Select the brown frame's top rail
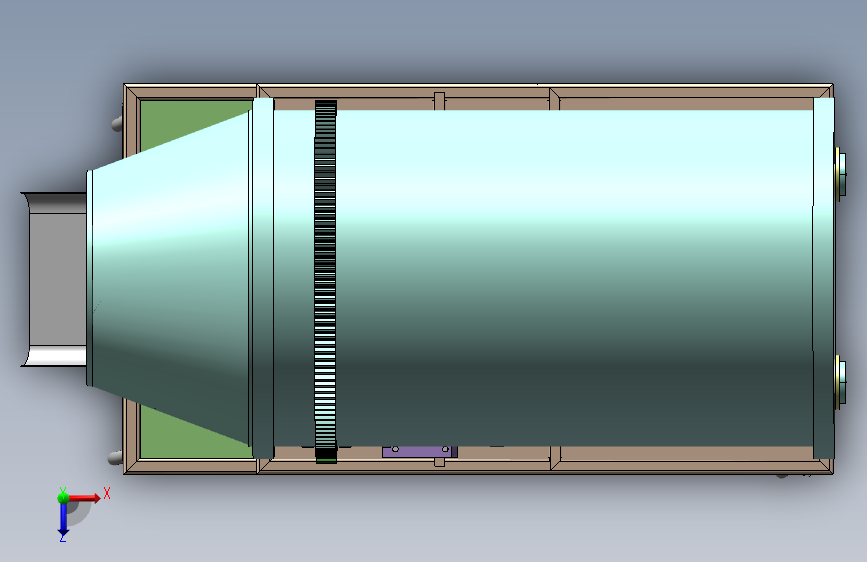This screenshot has width=867, height=562. pyautogui.click(x=478, y=91)
